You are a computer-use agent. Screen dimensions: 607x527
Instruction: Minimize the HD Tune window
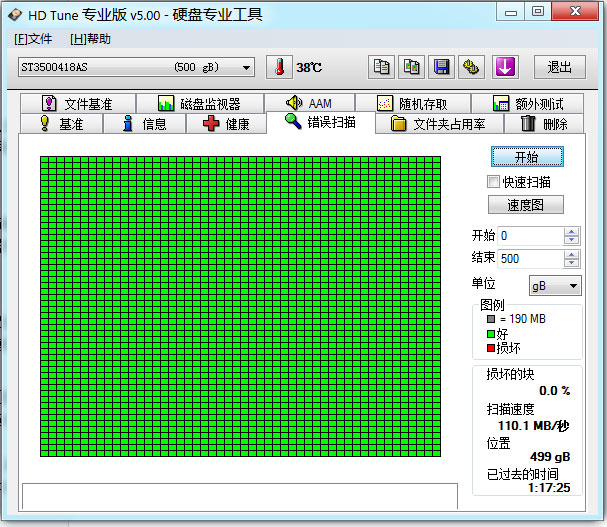coord(511,12)
